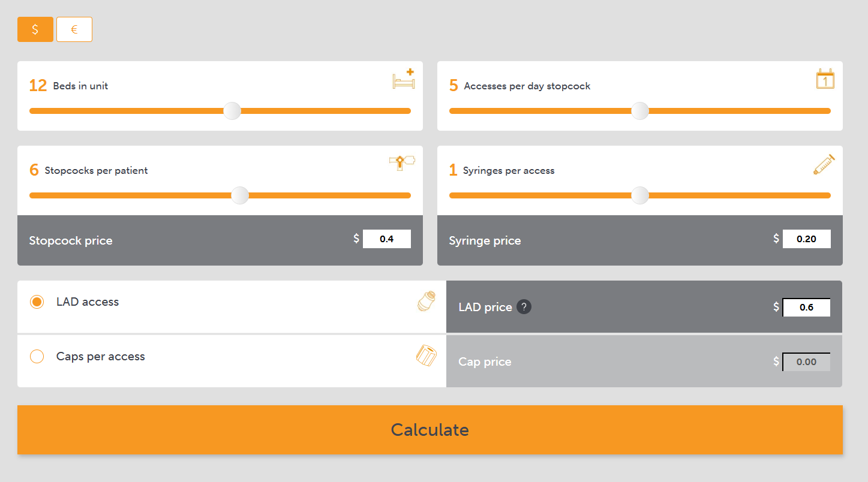Image resolution: width=868 pixels, height=482 pixels.
Task: Focus the Stopcock price input field
Action: pos(387,239)
